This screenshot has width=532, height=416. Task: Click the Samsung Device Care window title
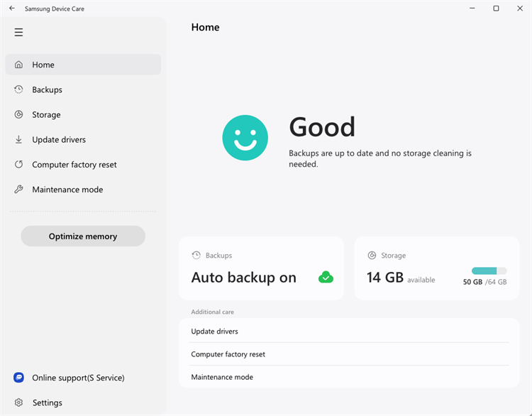tap(55, 9)
